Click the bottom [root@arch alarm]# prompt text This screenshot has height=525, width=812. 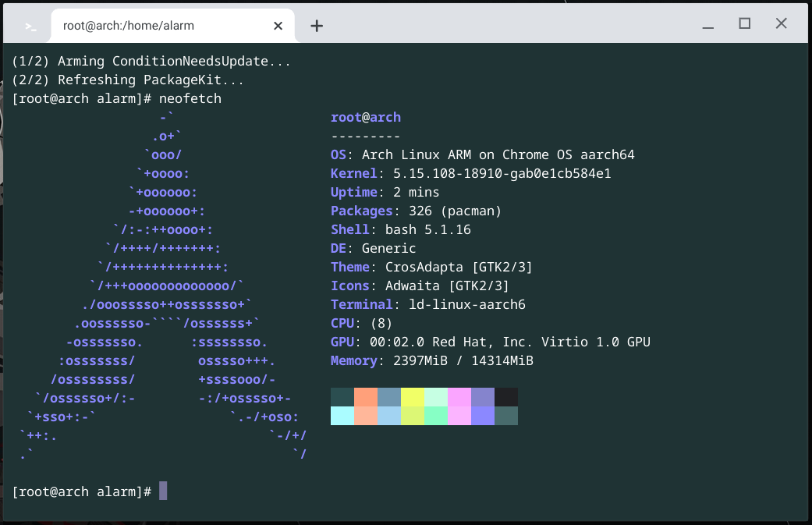click(x=82, y=491)
